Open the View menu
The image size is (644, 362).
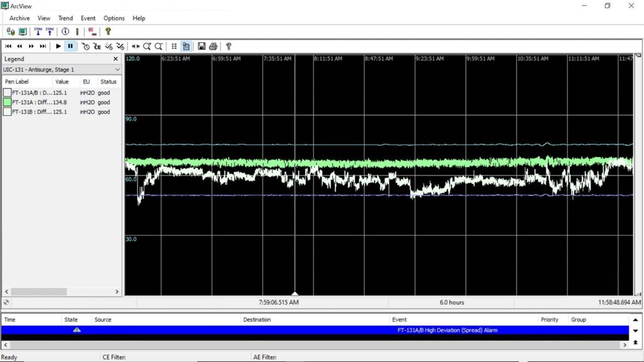44,18
